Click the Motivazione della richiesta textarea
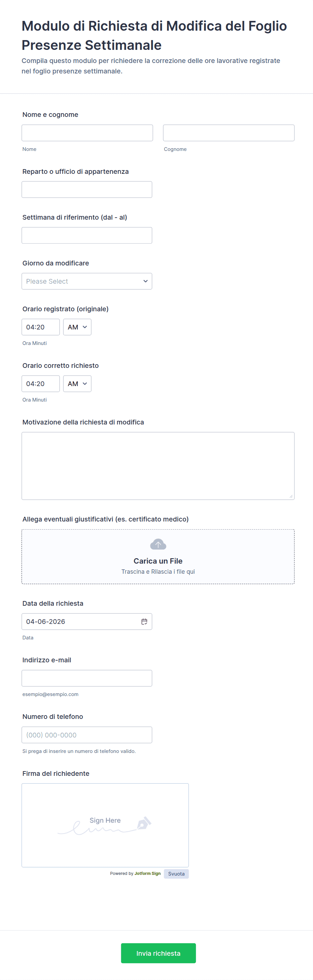Image resolution: width=313 pixels, height=980 pixels. coord(158,465)
